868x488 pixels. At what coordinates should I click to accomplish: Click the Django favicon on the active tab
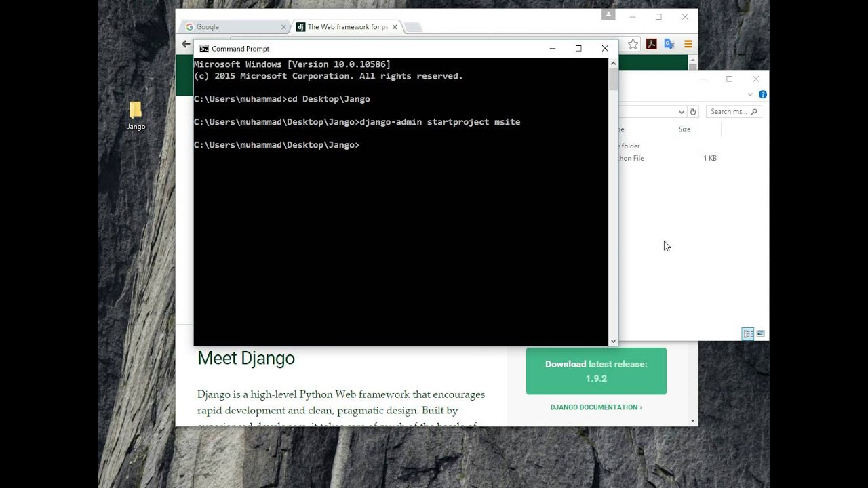[x=300, y=27]
